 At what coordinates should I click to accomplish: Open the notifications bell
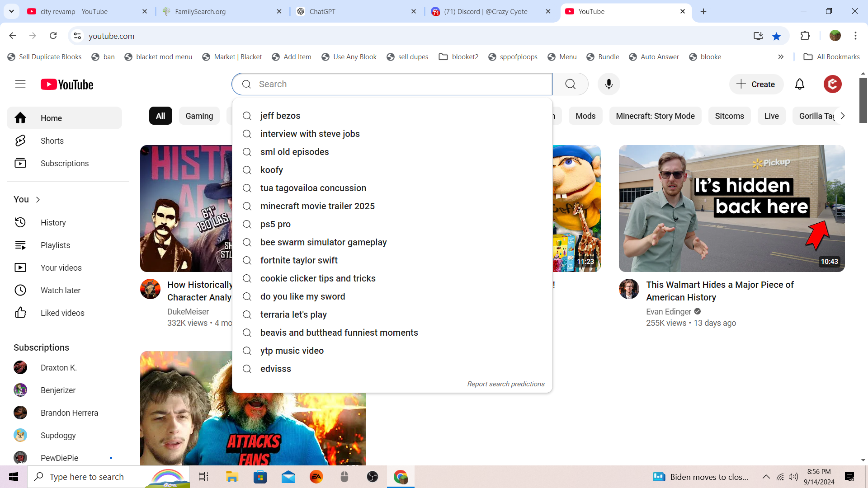799,84
